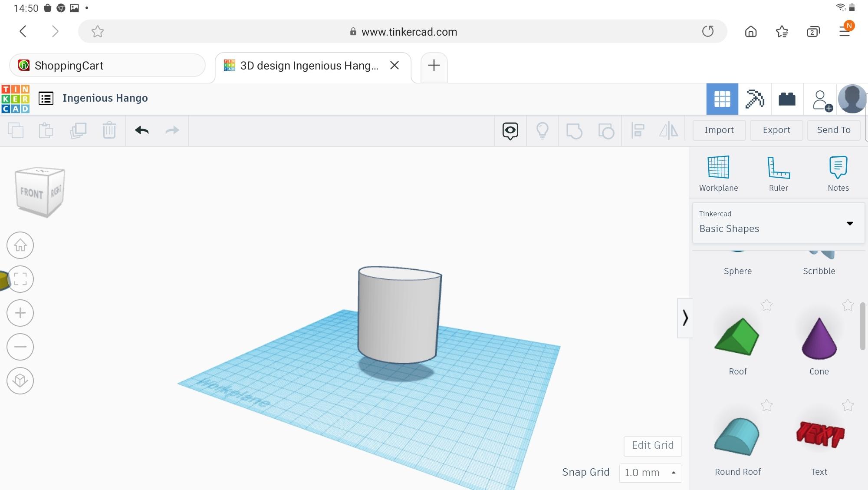Select the Ruler tool
868x490 pixels.
(x=779, y=174)
